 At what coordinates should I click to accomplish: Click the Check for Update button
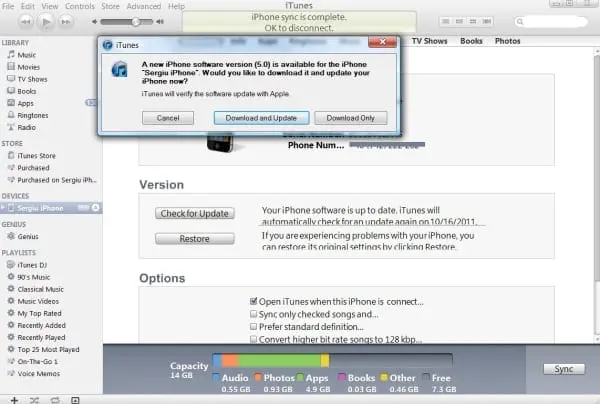pyautogui.click(x=195, y=213)
